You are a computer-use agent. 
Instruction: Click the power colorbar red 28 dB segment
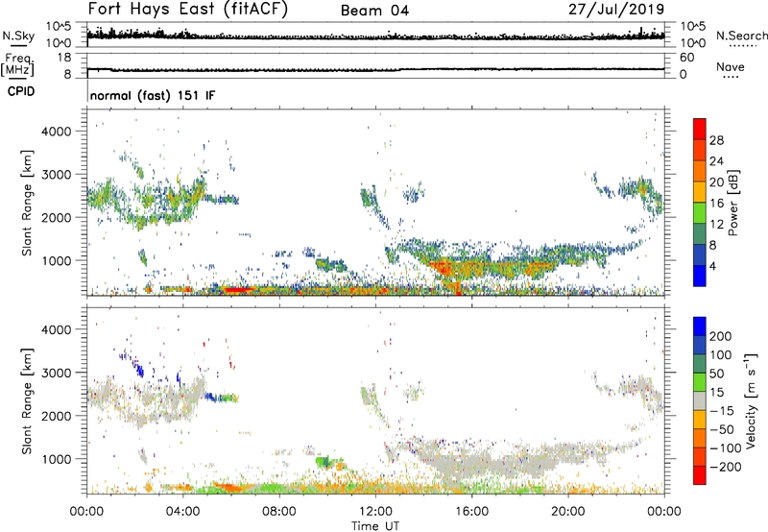(700, 130)
